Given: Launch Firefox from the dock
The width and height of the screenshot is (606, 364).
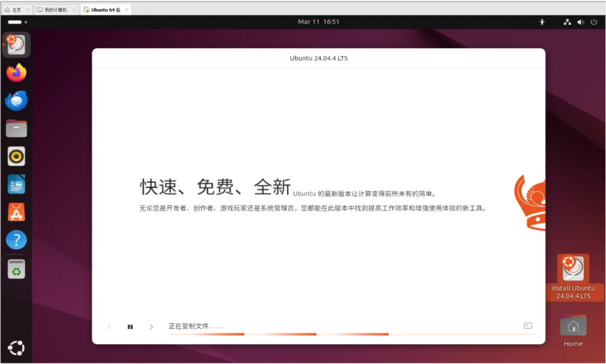Looking at the screenshot, I should [16, 73].
